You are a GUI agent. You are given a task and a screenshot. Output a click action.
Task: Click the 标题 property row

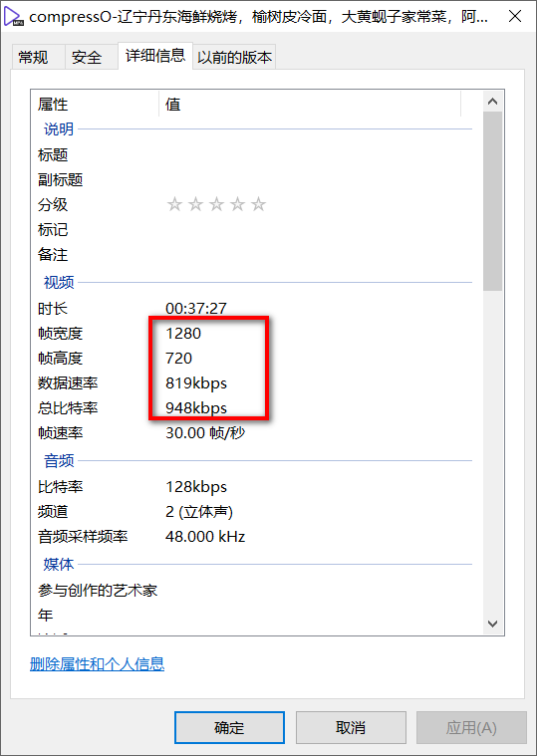click(254, 154)
